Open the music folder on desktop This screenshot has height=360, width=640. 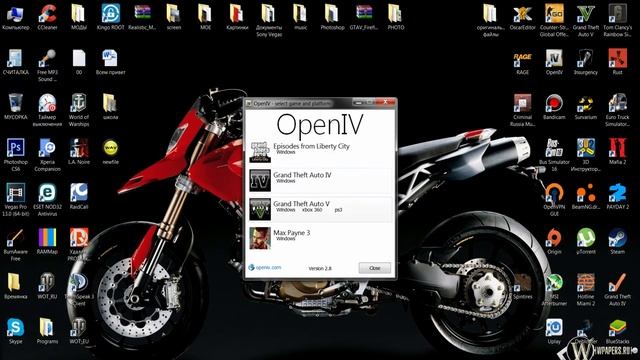point(300,17)
